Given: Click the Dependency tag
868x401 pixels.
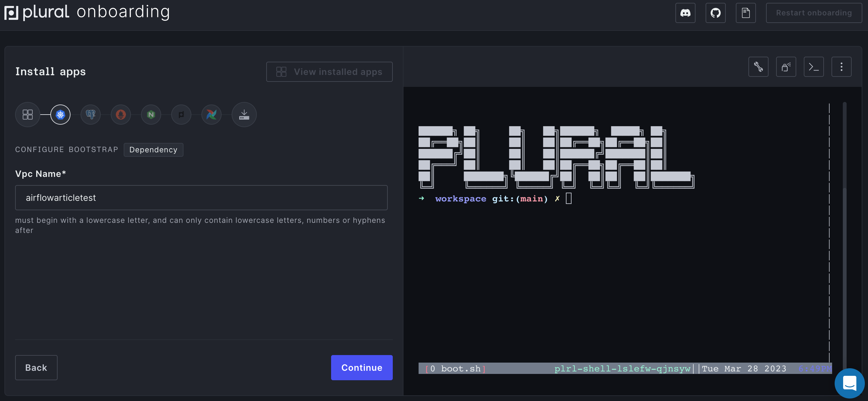Looking at the screenshot, I should coord(153,150).
